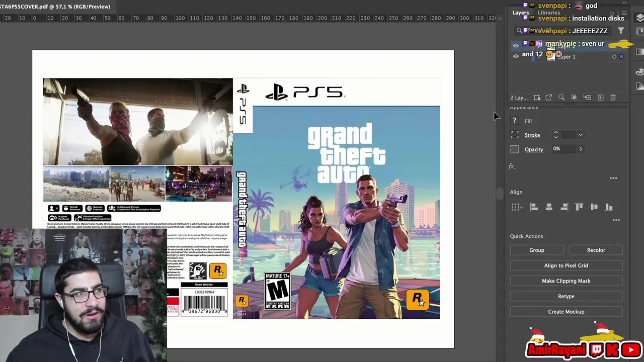The height and width of the screenshot is (362, 644).
Task: Click the Retype button
Action: (566, 296)
